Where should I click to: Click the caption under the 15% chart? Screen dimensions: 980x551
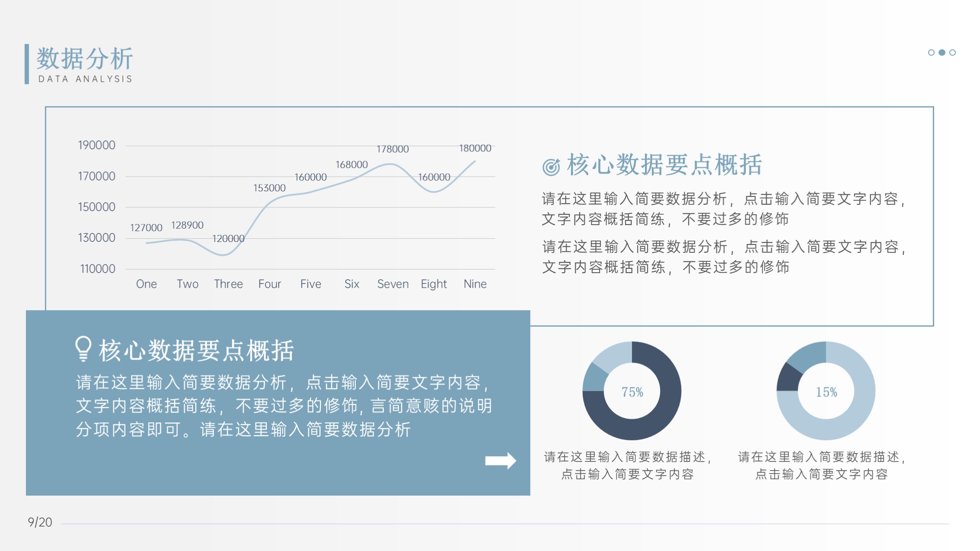coord(822,465)
